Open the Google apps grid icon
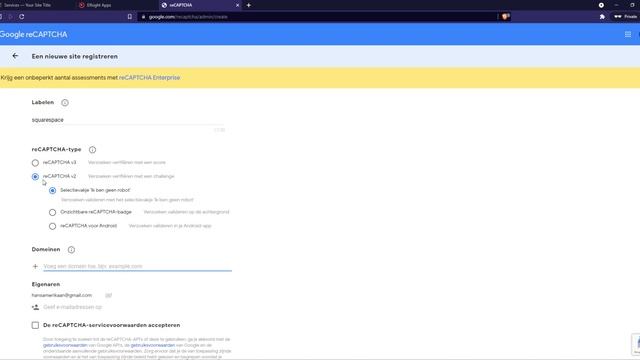The height and width of the screenshot is (360, 640). pos(628,34)
